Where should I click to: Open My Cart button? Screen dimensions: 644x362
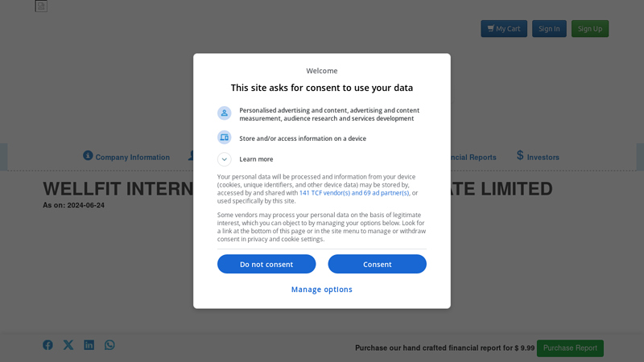tap(504, 29)
